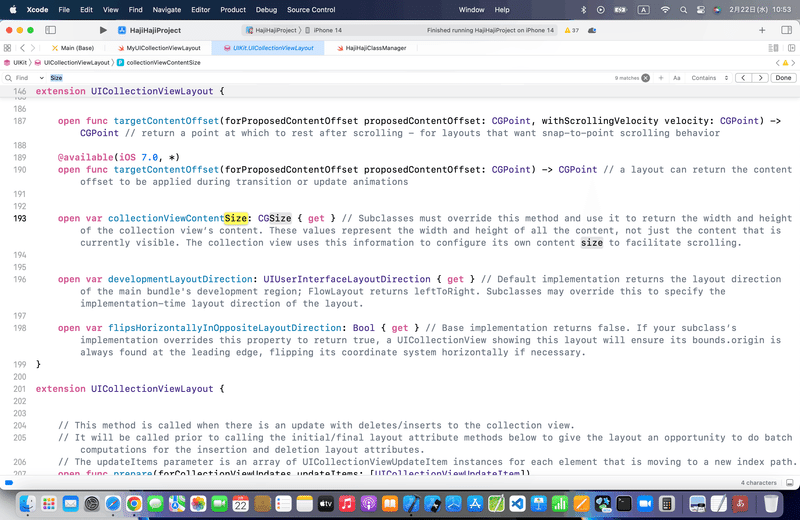This screenshot has height=520, width=800.
Task: Toggle the debug area at bottom right
Action: 790,483
